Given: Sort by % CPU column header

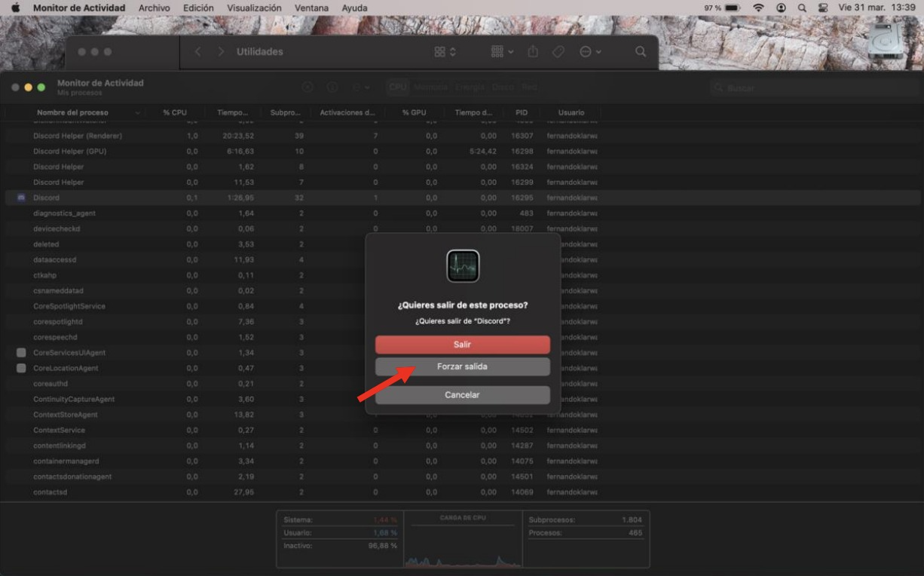Looking at the screenshot, I should [x=174, y=112].
